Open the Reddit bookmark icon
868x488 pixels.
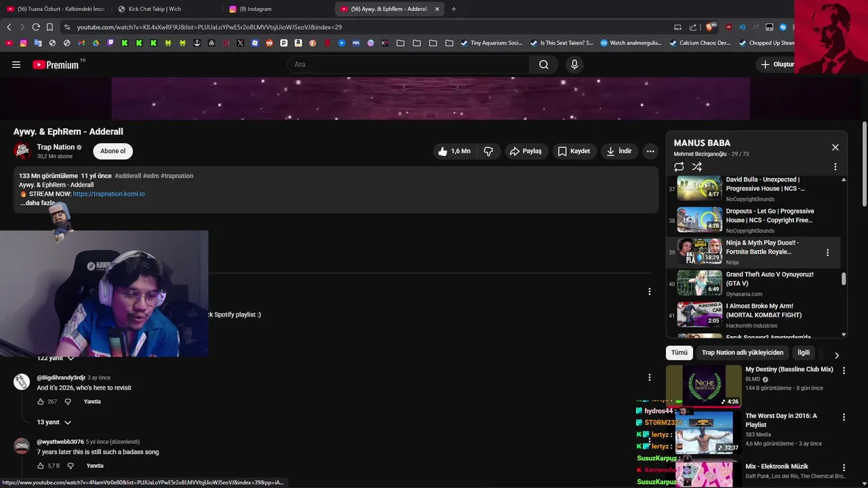point(269,43)
